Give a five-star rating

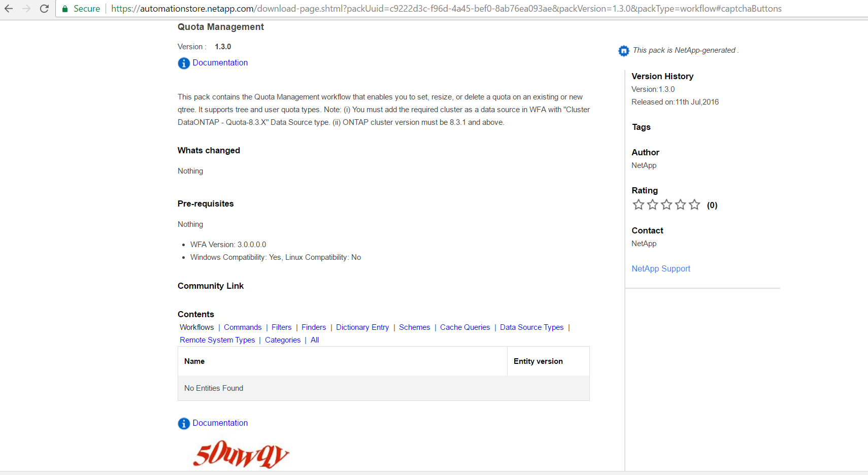click(694, 205)
